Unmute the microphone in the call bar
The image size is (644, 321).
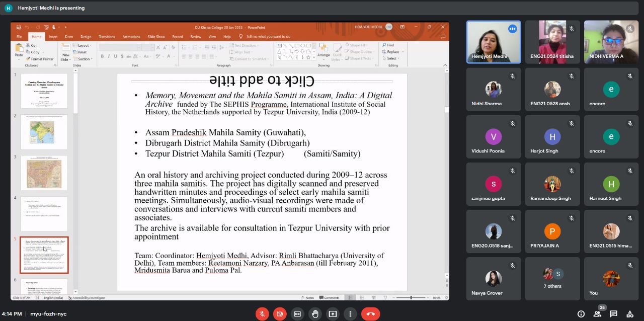click(x=262, y=314)
